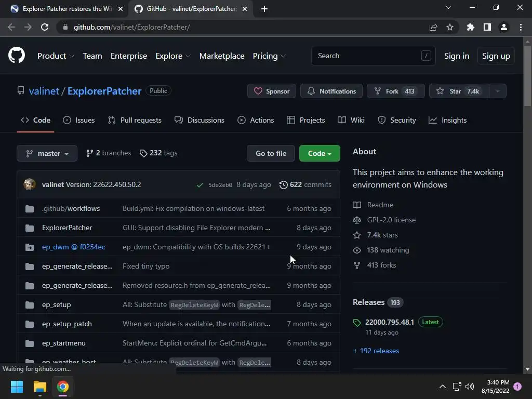Screen dimensions: 532x399
Task: Open the green Code dropdown button
Action: point(320,153)
